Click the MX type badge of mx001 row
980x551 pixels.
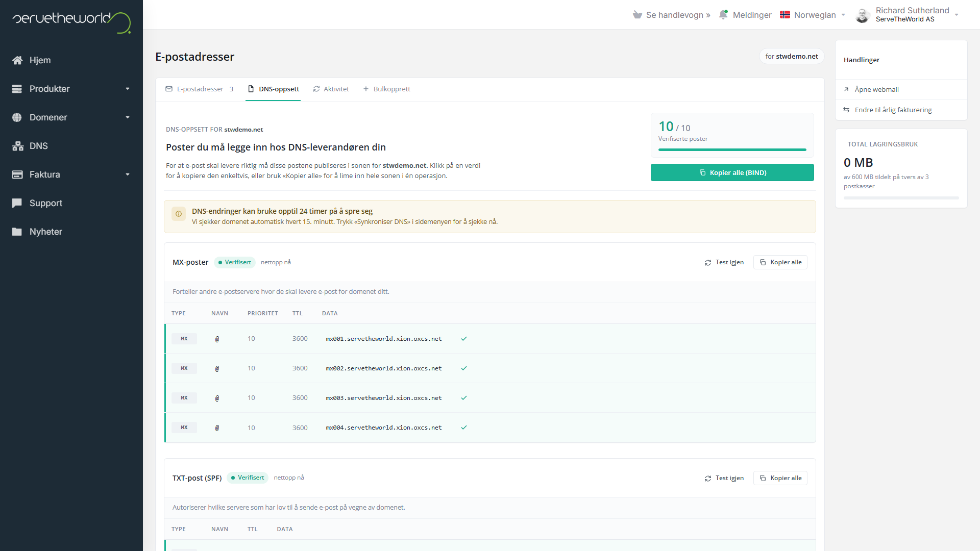pyautogui.click(x=184, y=339)
